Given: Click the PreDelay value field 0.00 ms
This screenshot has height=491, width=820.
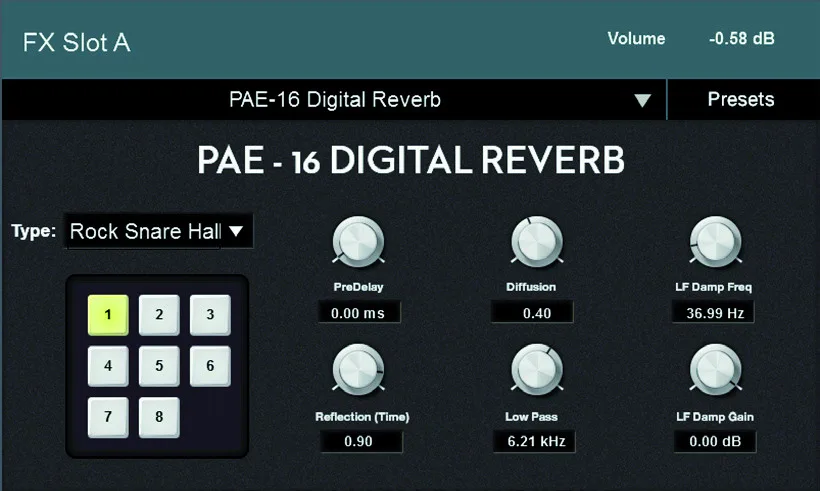Looking at the screenshot, I should coord(359,313).
